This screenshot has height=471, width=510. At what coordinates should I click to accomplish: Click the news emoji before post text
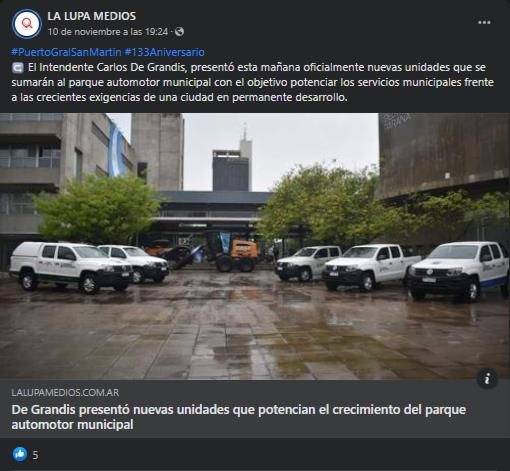(18, 68)
